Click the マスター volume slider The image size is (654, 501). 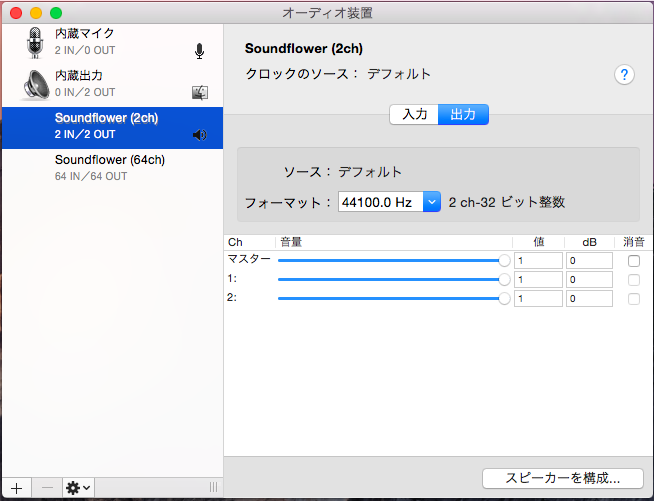point(393,261)
